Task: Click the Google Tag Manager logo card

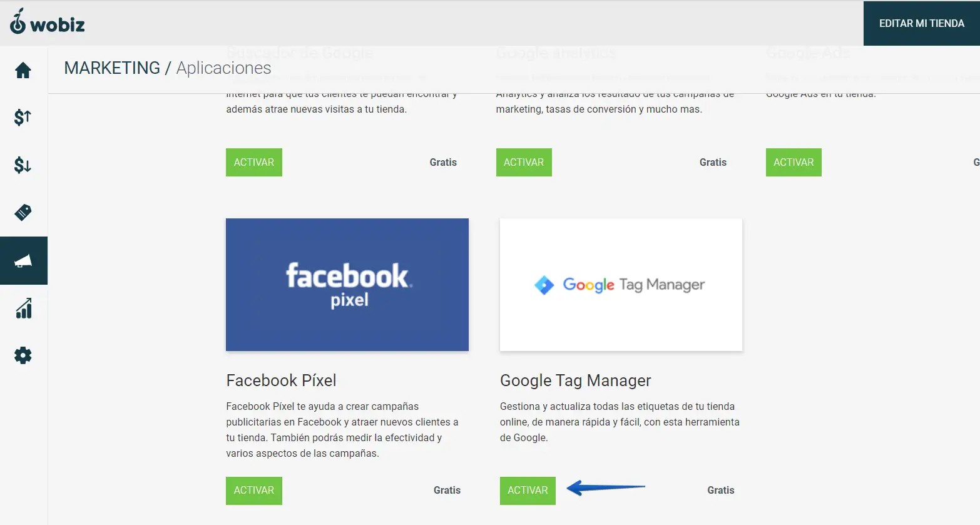Action: pyautogui.click(x=621, y=285)
